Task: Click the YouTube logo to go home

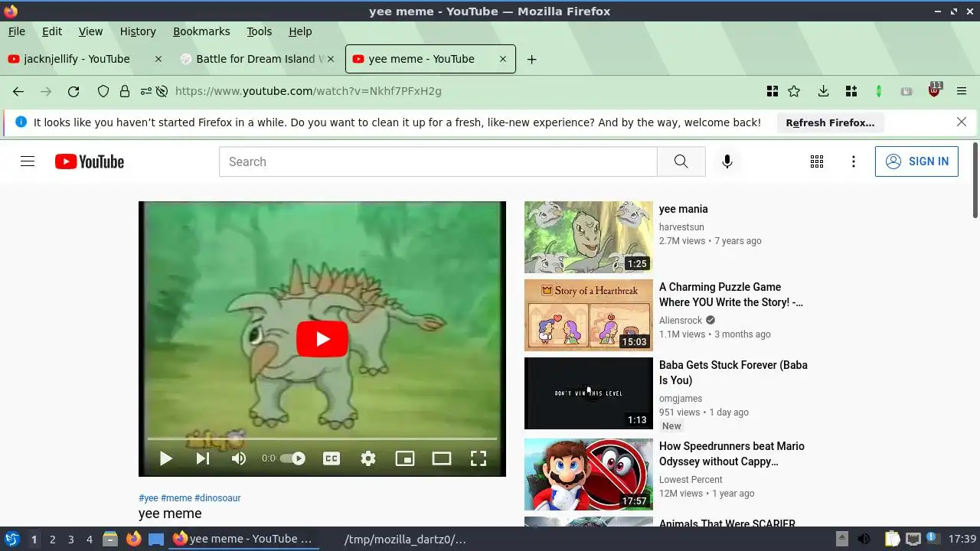Action: click(90, 161)
